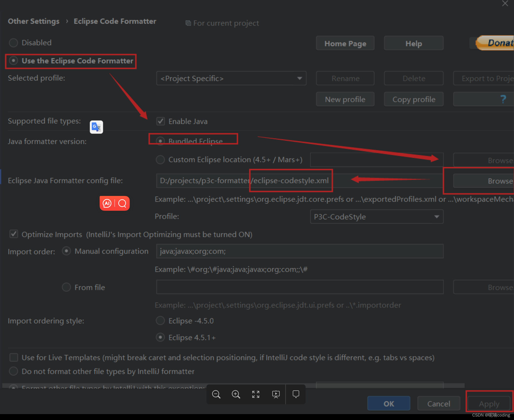The width and height of the screenshot is (514, 420).
Task: Select Eclipse -4.5.0 import ordering style
Action: pos(160,321)
